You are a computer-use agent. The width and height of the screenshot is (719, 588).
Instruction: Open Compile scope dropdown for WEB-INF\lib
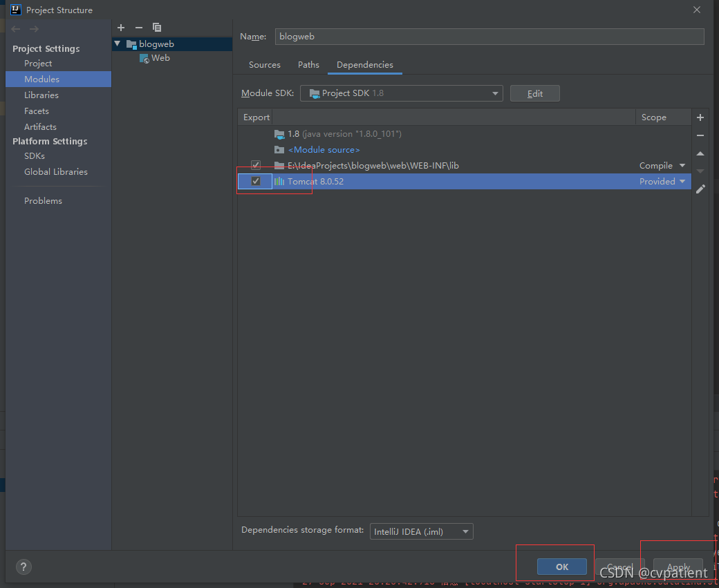pyautogui.click(x=682, y=165)
